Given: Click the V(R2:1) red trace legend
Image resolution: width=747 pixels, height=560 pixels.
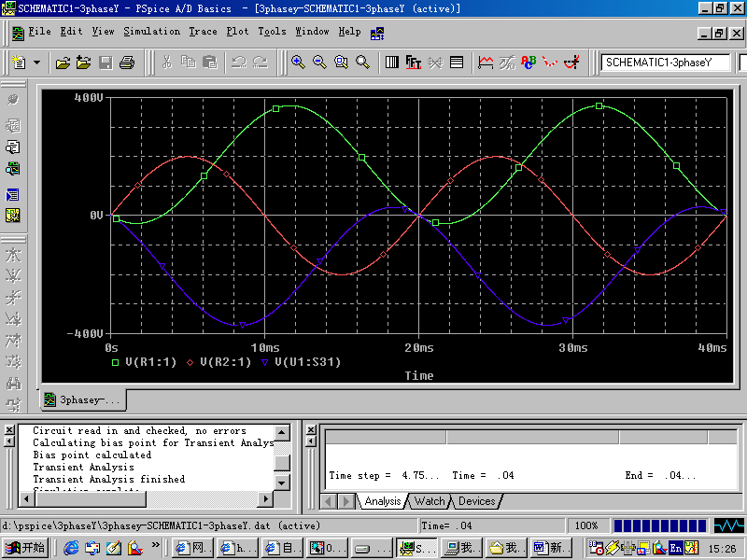Looking at the screenshot, I should 218,362.
